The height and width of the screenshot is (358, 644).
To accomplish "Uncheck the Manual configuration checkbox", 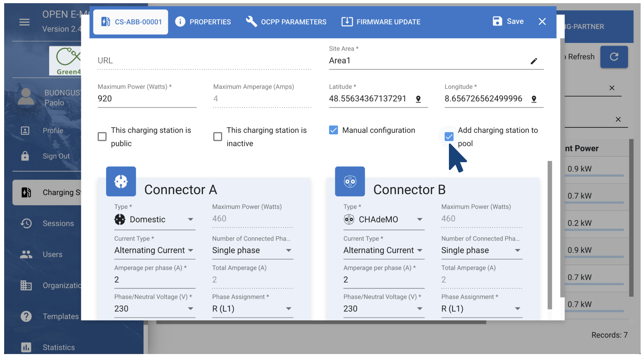I will pyautogui.click(x=333, y=130).
